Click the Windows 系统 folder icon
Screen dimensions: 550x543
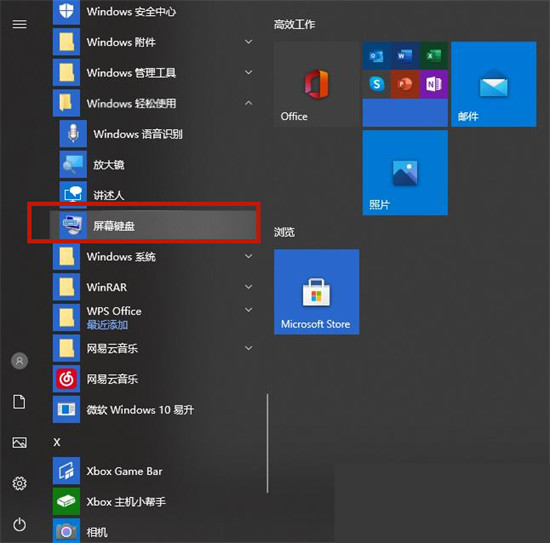click(66, 256)
